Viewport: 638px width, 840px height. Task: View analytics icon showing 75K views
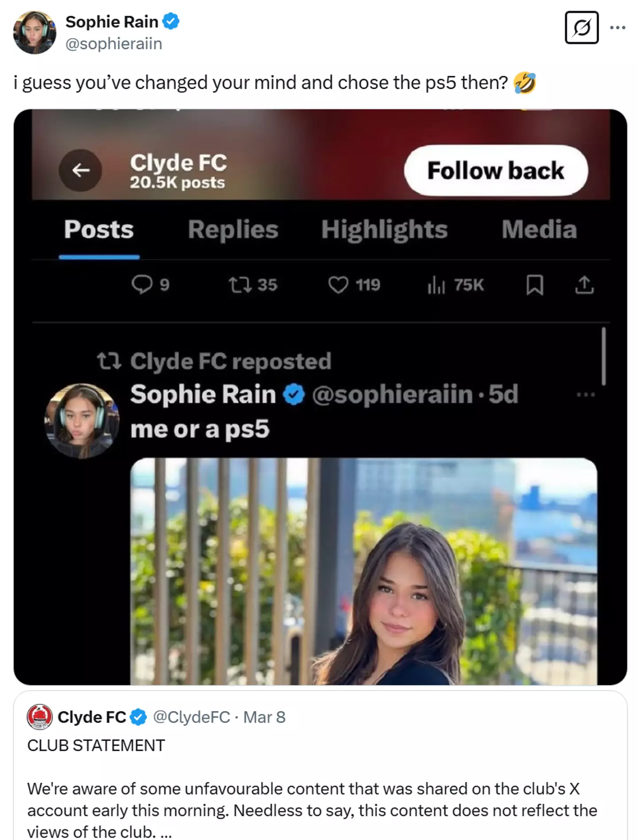tap(436, 284)
